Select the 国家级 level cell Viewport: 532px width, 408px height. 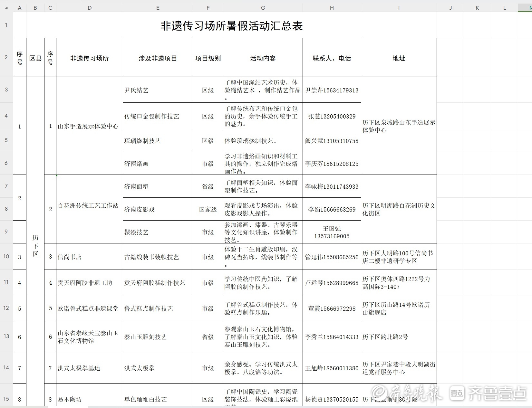(x=208, y=209)
